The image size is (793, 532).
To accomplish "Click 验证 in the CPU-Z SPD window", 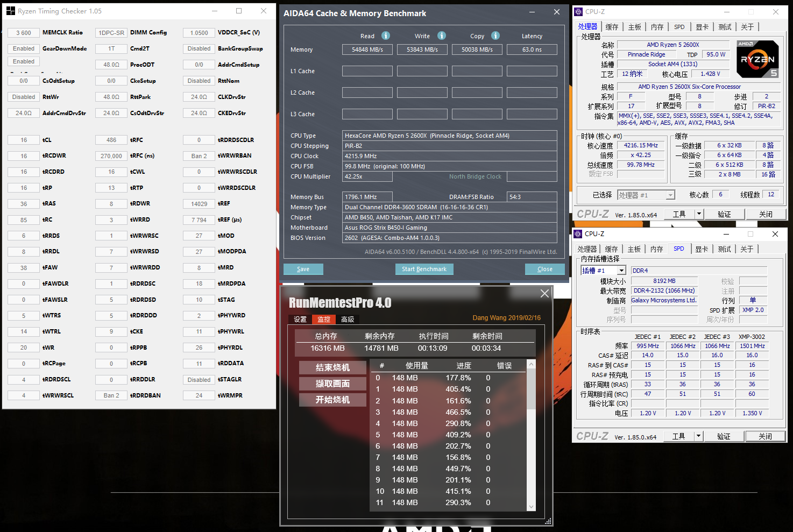I will click(724, 436).
